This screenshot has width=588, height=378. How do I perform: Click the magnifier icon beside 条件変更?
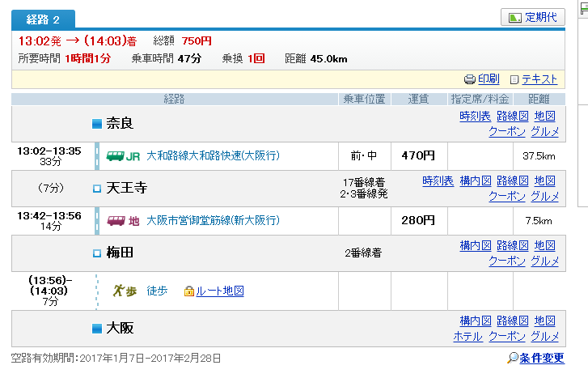(x=512, y=359)
